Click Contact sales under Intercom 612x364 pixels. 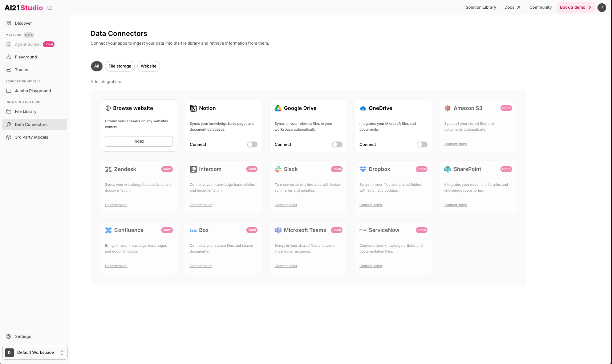[x=201, y=205]
